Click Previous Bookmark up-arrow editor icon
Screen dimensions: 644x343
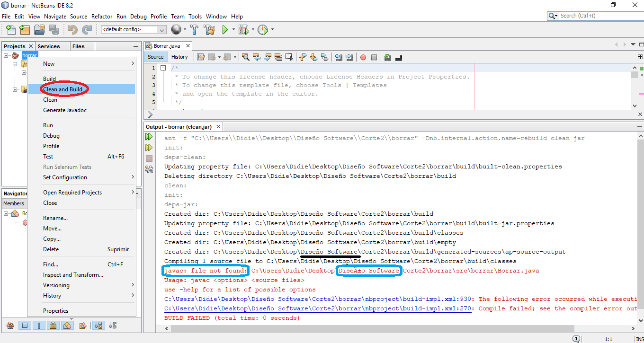[x=303, y=57]
